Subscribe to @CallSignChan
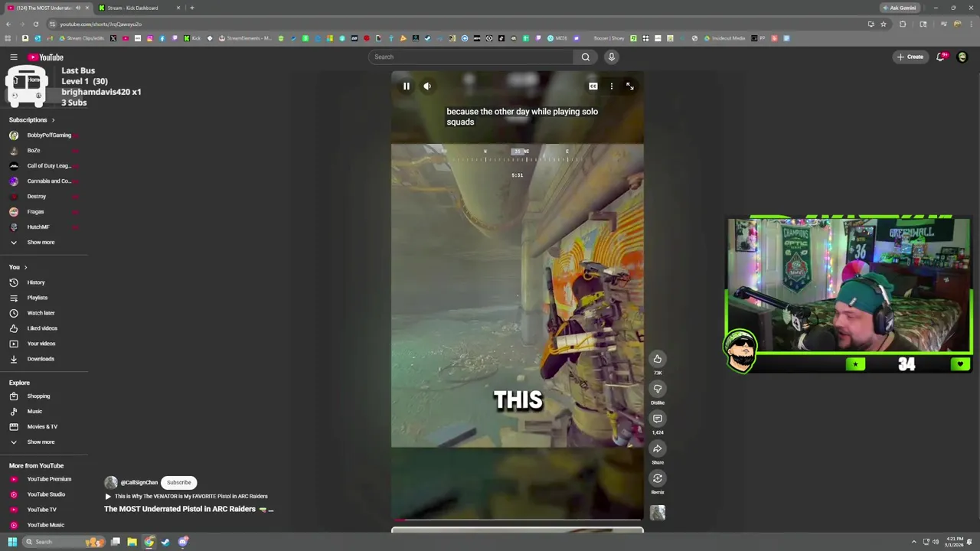The width and height of the screenshot is (980, 551). [179, 483]
